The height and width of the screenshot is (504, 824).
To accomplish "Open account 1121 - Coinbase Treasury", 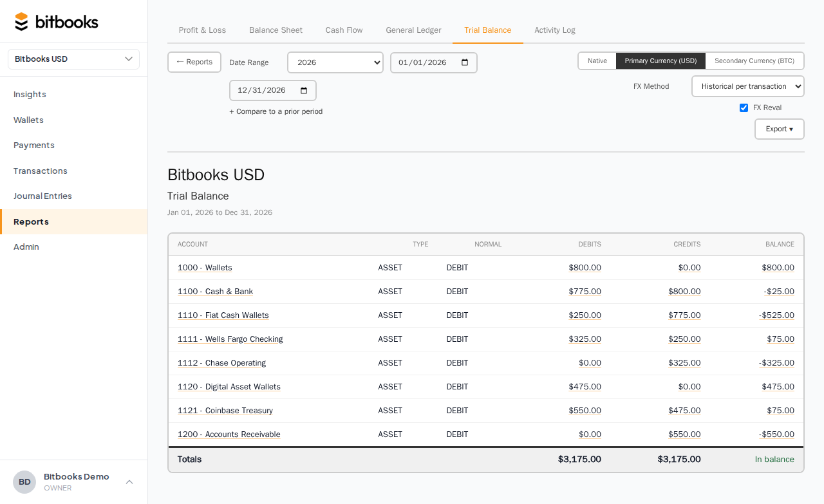I will (x=225, y=411).
